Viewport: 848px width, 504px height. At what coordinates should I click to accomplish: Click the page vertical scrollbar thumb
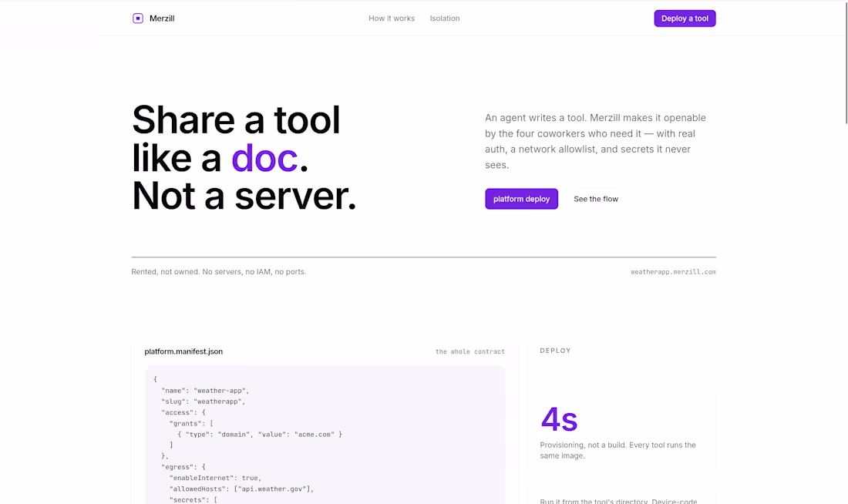[846, 62]
